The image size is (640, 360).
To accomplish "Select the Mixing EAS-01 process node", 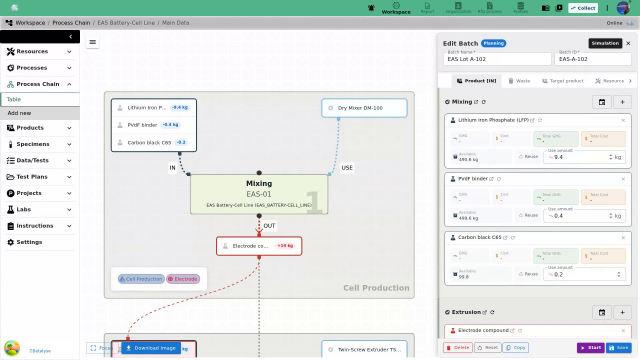I will pyautogui.click(x=259, y=194).
